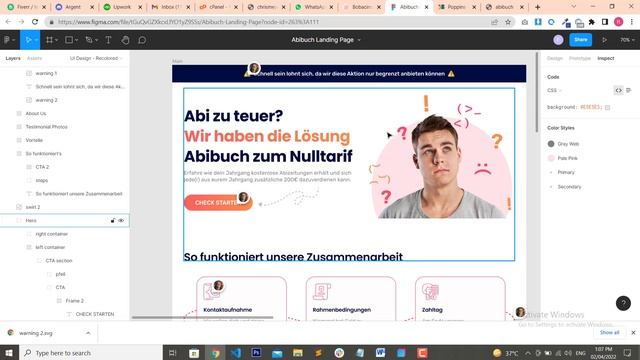Select the Comment tool
Image resolution: width=640 pixels, height=360 pixels.
(x=142, y=40)
